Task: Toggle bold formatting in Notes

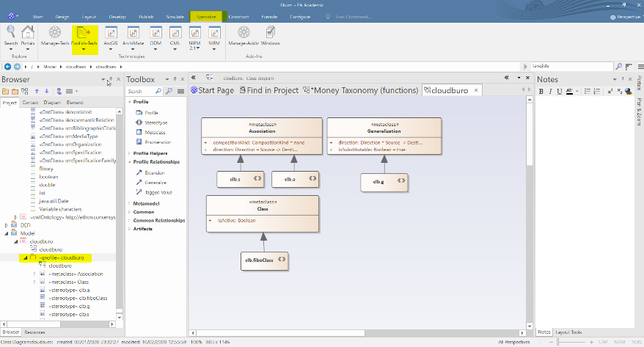Action: coord(541,91)
